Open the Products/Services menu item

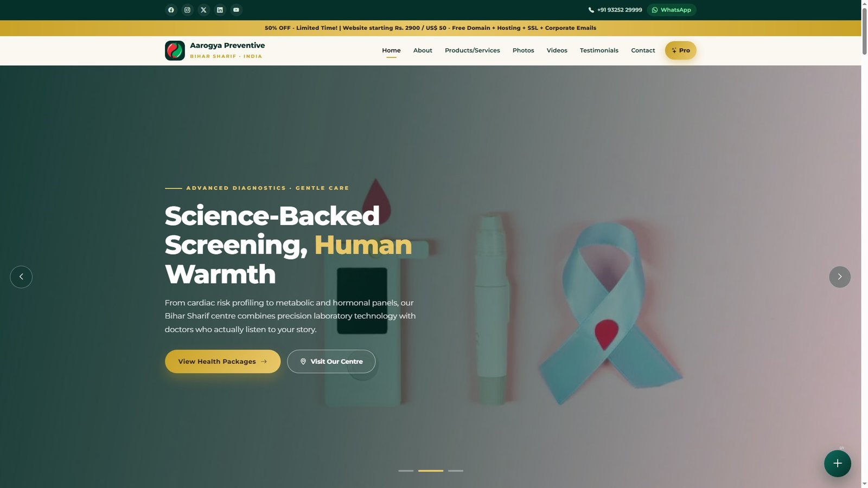tap(473, 50)
